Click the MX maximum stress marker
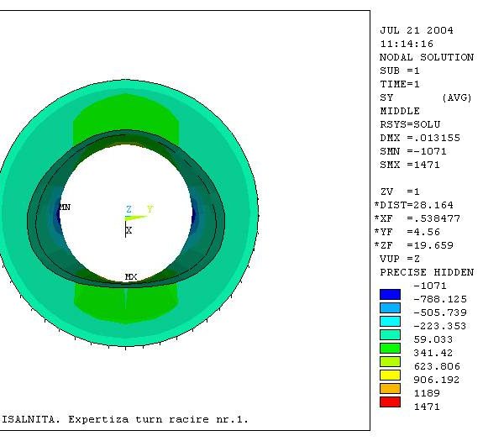The width and height of the screenshot is (504, 441). [130, 276]
